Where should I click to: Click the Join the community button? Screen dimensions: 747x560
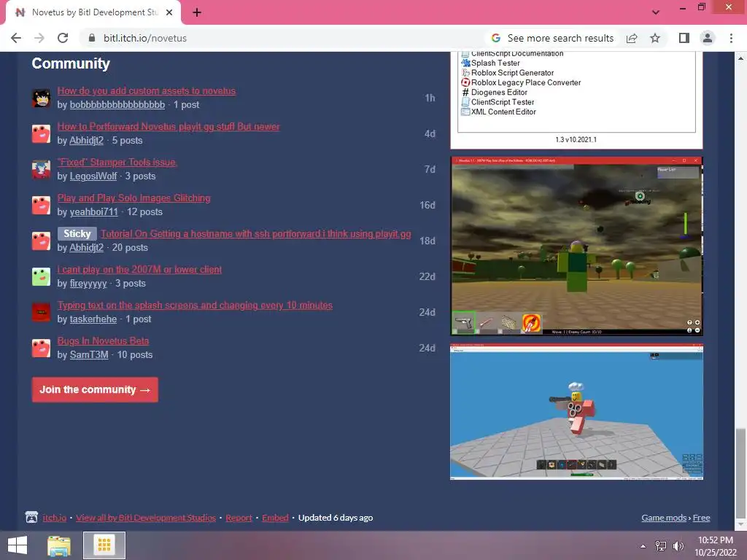[x=95, y=389]
